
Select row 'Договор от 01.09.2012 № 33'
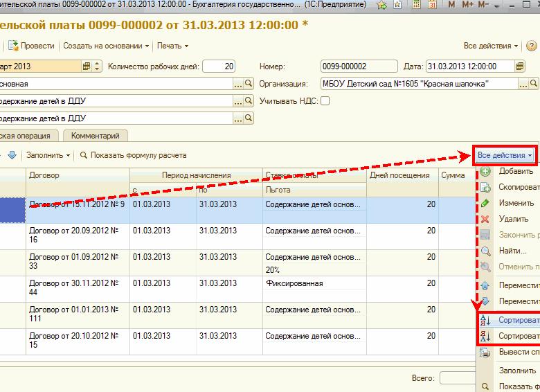coord(237,262)
